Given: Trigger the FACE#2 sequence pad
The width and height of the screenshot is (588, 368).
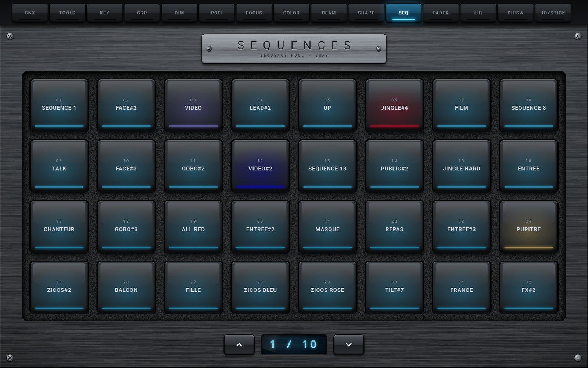Looking at the screenshot, I should (x=126, y=105).
